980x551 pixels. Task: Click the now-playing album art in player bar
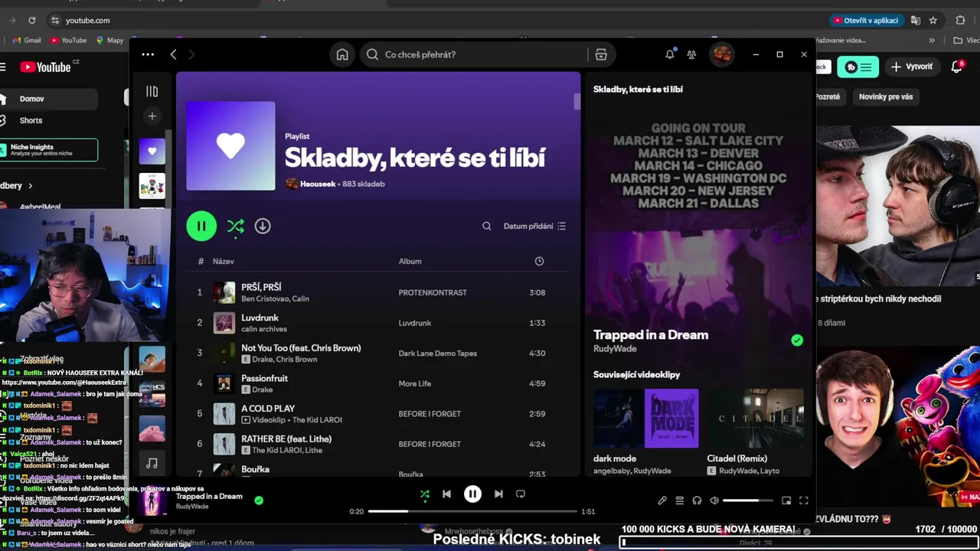click(x=152, y=502)
